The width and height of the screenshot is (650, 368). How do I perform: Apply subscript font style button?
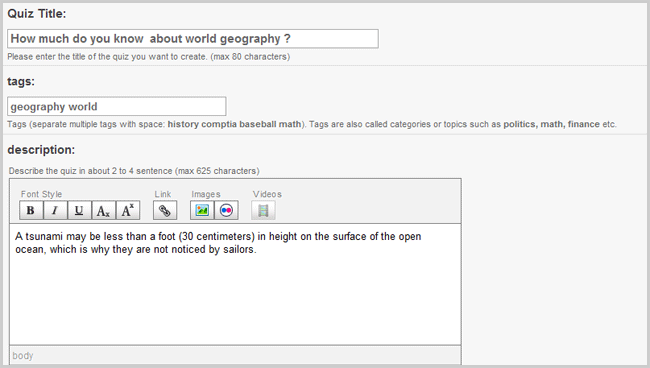point(104,211)
